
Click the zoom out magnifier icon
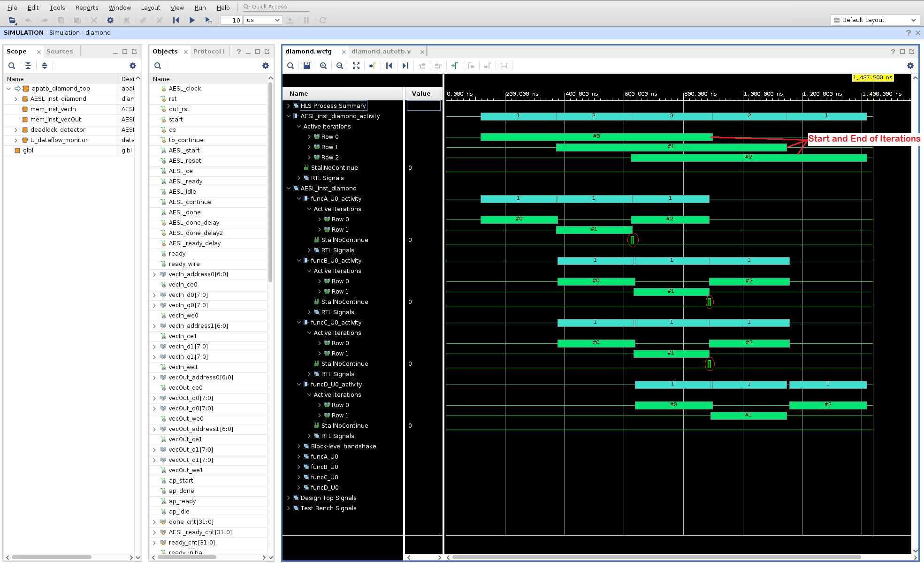click(x=339, y=65)
